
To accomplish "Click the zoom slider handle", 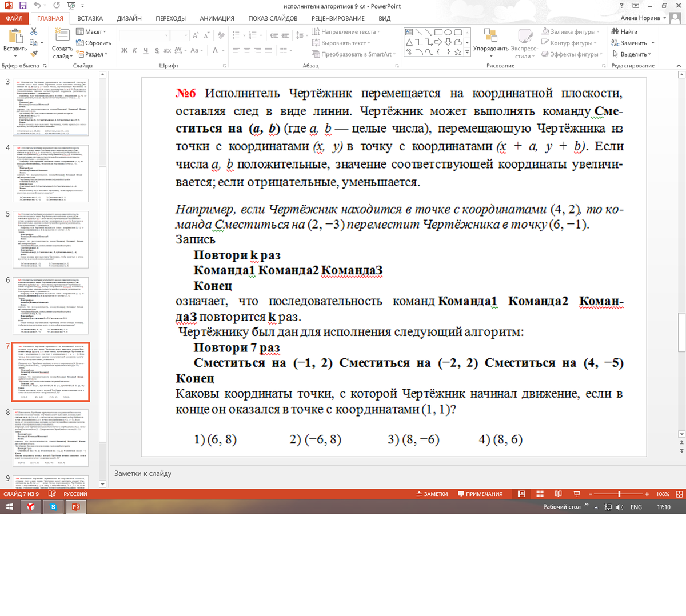I will point(619,494).
